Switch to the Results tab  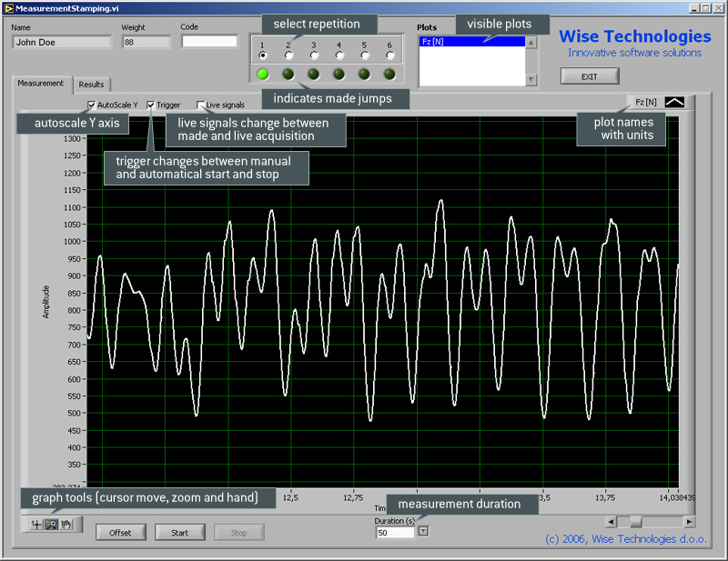tap(92, 85)
